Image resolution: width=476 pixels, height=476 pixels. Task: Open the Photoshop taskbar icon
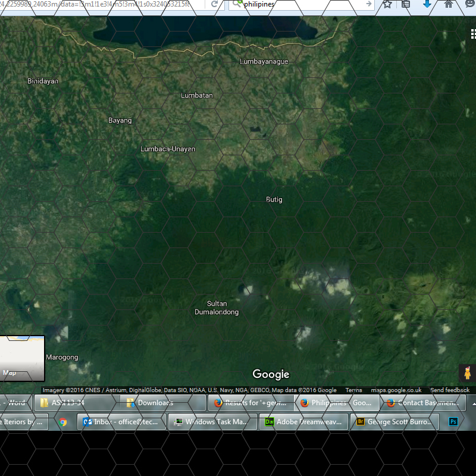[453, 422]
